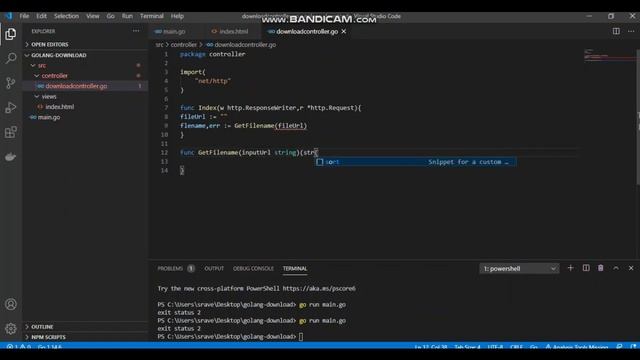
Task: Open Source Control view icon
Action: pos(11,83)
